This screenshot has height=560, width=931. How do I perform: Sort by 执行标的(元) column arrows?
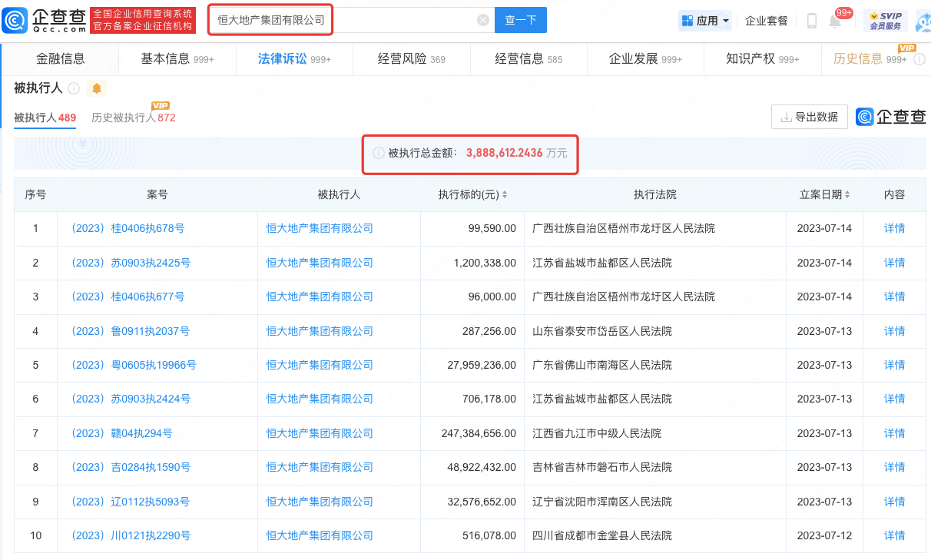(505, 195)
